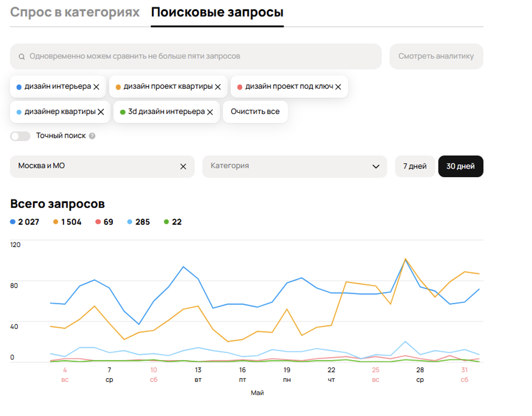
Task: Remove the '3d дизайн интерьера' chip
Action: [210, 112]
